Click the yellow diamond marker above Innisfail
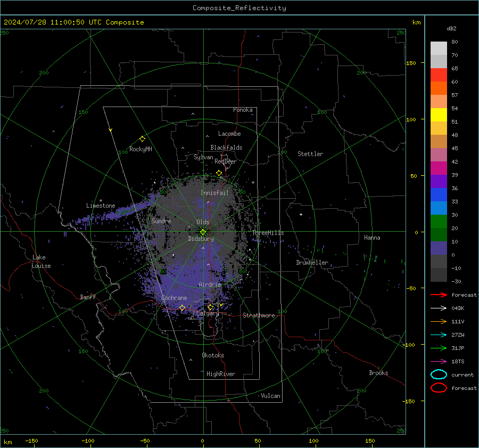 pyautogui.click(x=219, y=173)
